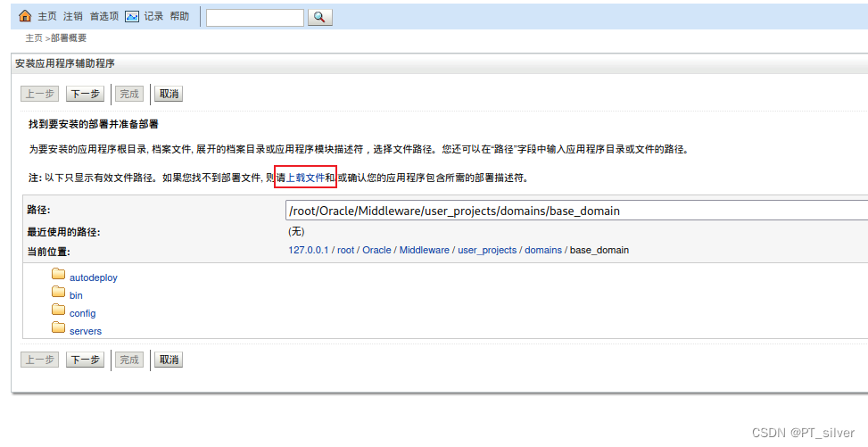Click the 安装应用程序辅助程序 panel title

click(65, 63)
